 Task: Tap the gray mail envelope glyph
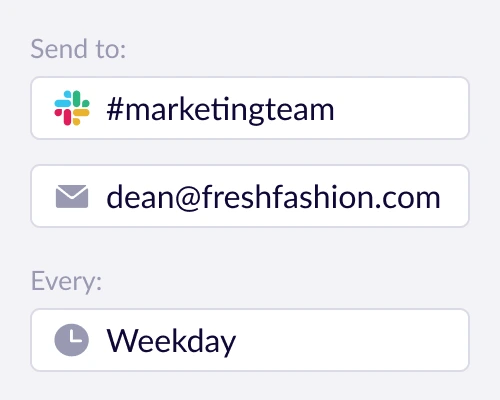click(x=72, y=196)
